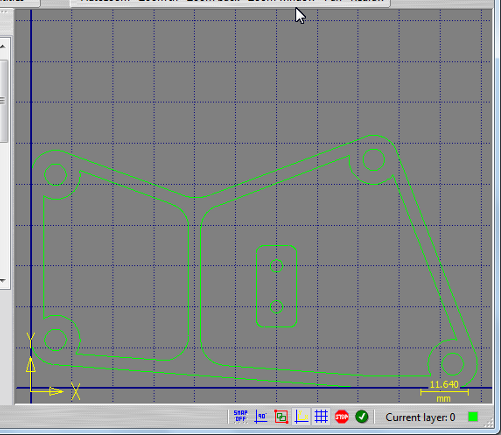Select the top-left mounting hole circle
The height and width of the screenshot is (435, 501).
click(55, 175)
